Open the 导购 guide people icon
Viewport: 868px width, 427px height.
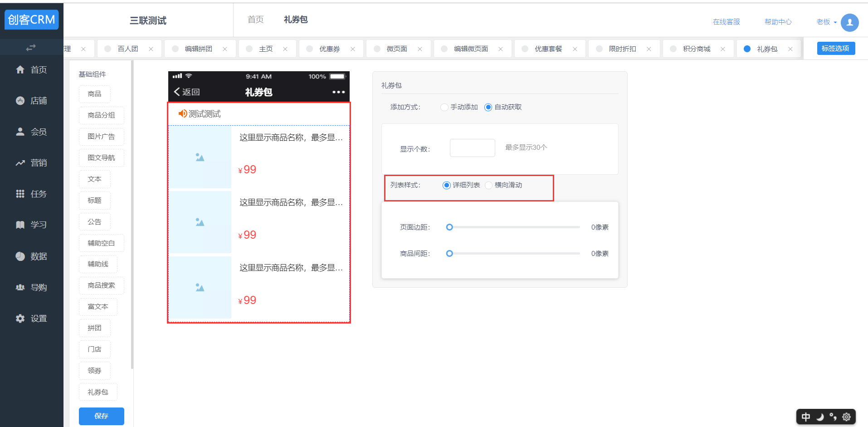tap(20, 287)
